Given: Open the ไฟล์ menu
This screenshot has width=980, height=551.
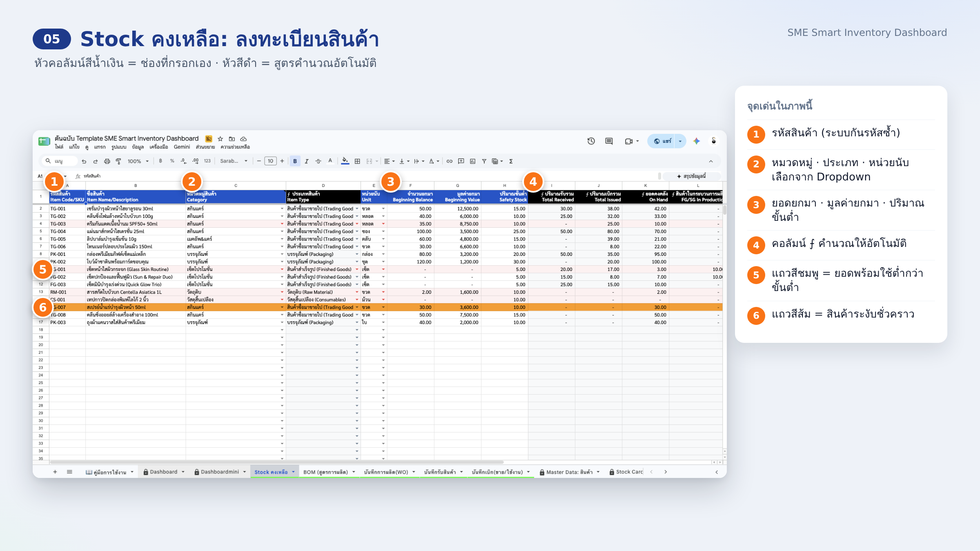Looking at the screenshot, I should pyautogui.click(x=59, y=147).
